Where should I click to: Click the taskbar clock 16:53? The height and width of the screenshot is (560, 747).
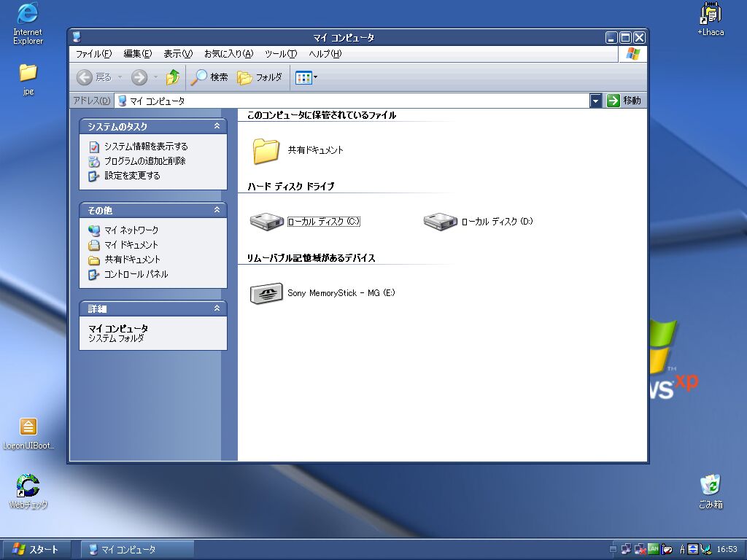click(x=727, y=549)
